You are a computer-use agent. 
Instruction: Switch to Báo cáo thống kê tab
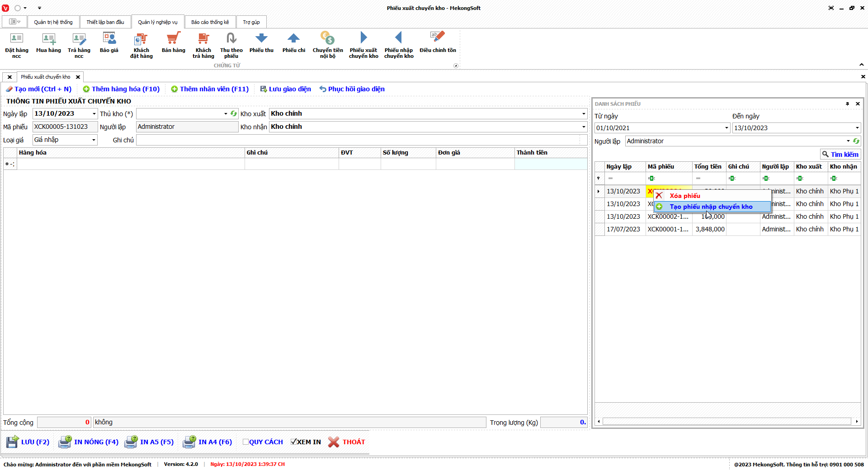coord(210,22)
